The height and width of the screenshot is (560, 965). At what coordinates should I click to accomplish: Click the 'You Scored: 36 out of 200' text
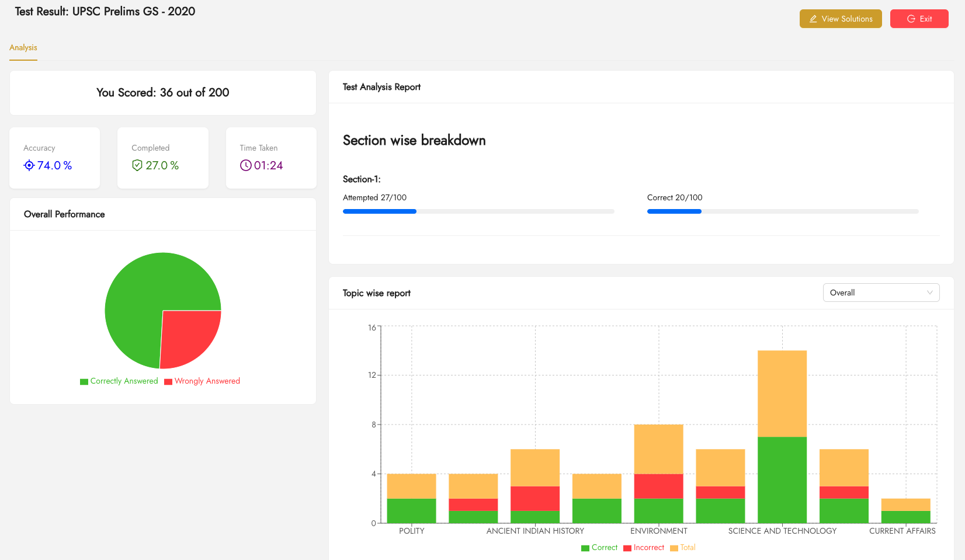[163, 92]
